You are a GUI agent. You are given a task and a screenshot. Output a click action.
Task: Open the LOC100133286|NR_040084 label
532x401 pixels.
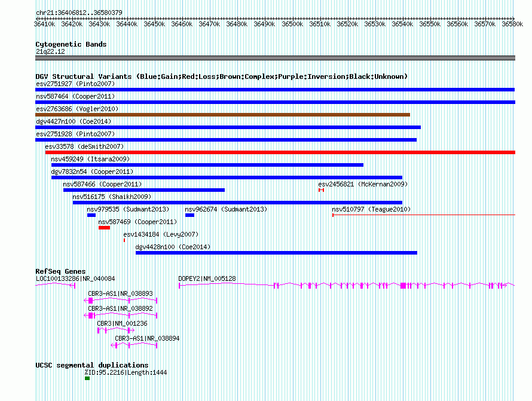75,278
